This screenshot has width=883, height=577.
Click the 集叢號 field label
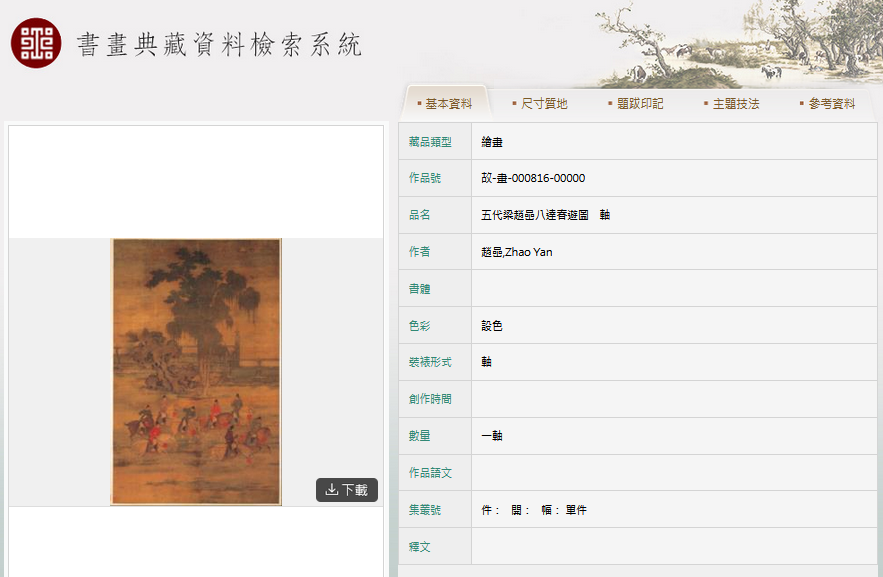click(425, 509)
